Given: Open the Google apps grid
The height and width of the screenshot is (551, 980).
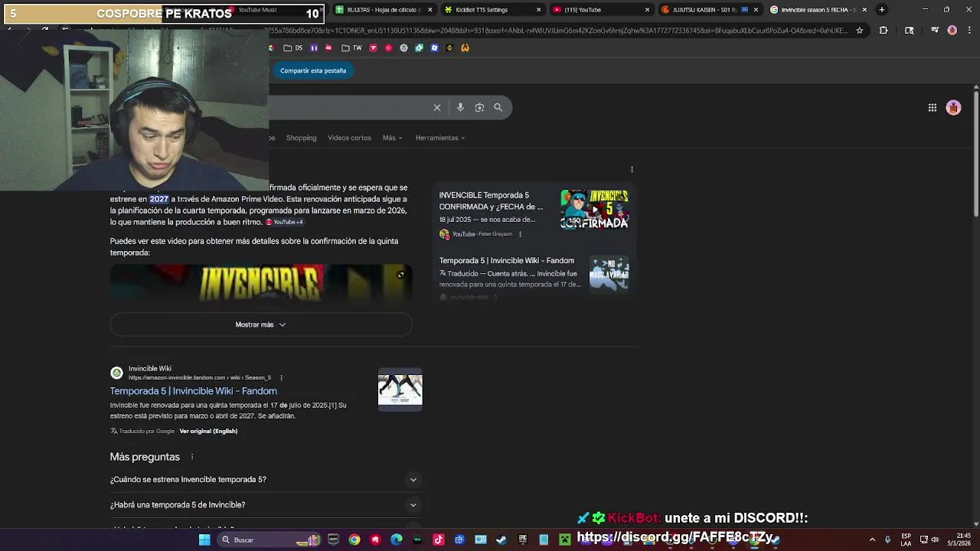Looking at the screenshot, I should pyautogui.click(x=933, y=108).
